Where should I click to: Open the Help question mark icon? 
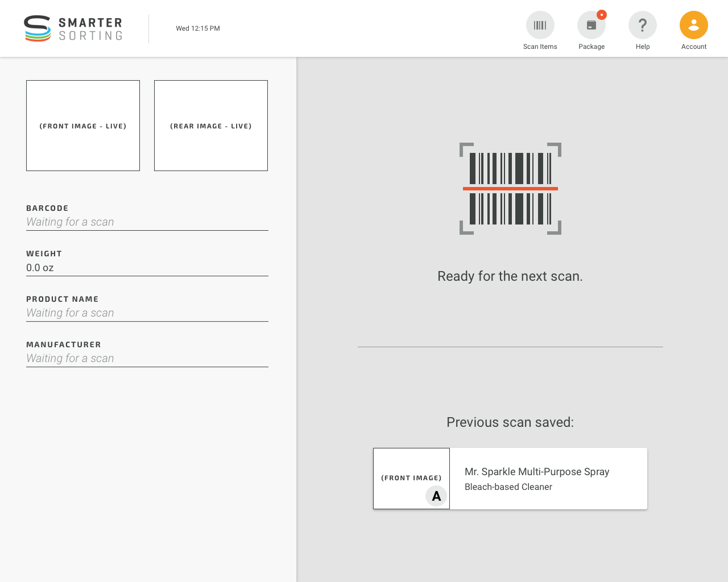pos(643,25)
